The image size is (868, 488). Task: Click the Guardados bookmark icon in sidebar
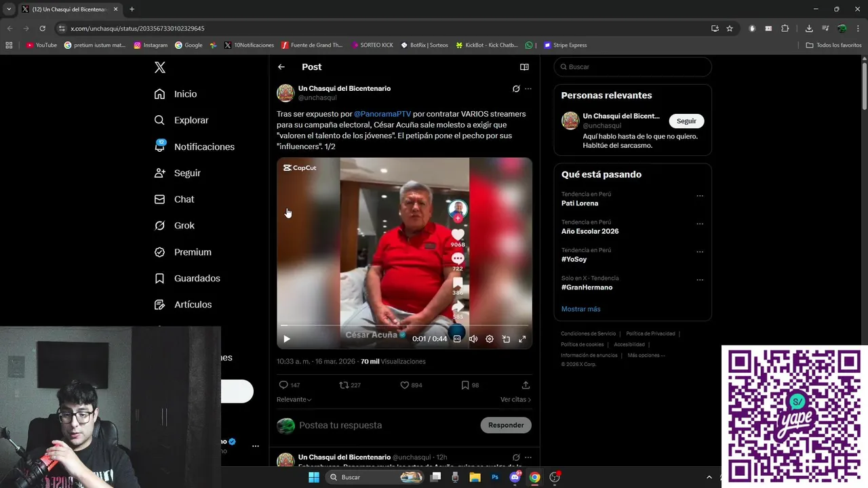pyautogui.click(x=159, y=279)
